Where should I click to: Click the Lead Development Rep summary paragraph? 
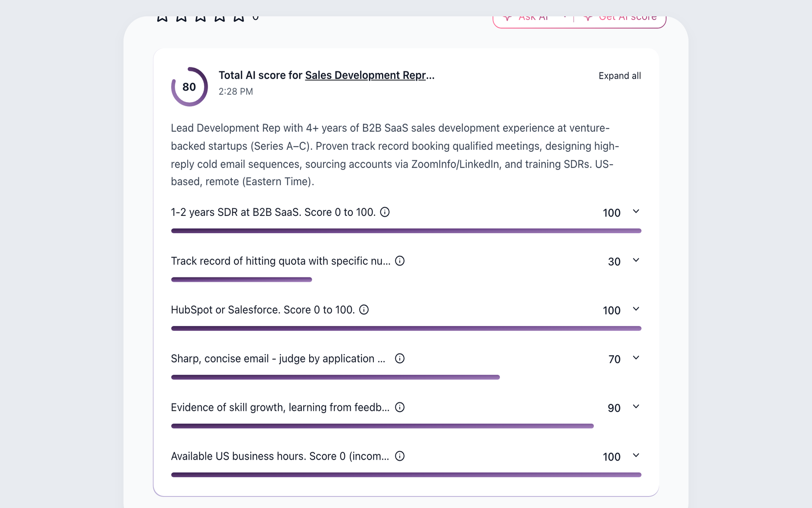point(395,155)
